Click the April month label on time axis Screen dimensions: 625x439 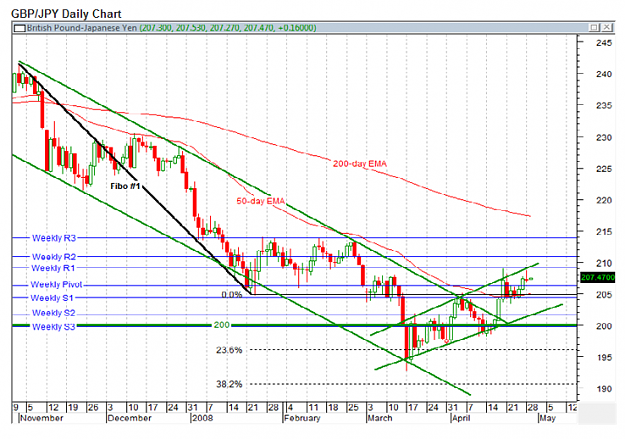point(461,418)
